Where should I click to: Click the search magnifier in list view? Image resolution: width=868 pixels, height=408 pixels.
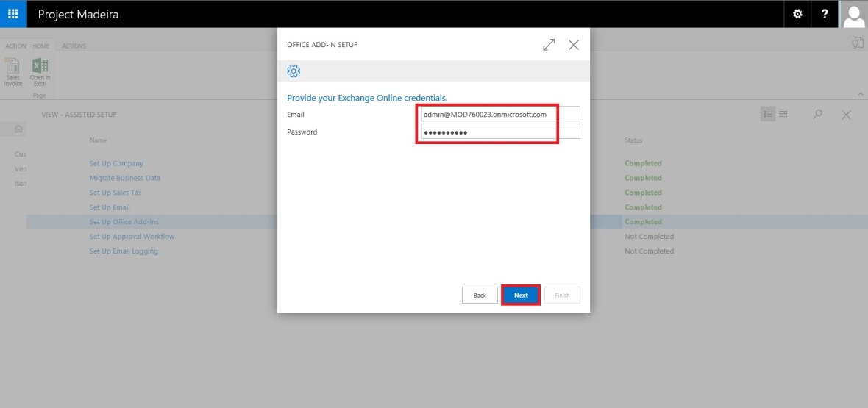click(818, 115)
